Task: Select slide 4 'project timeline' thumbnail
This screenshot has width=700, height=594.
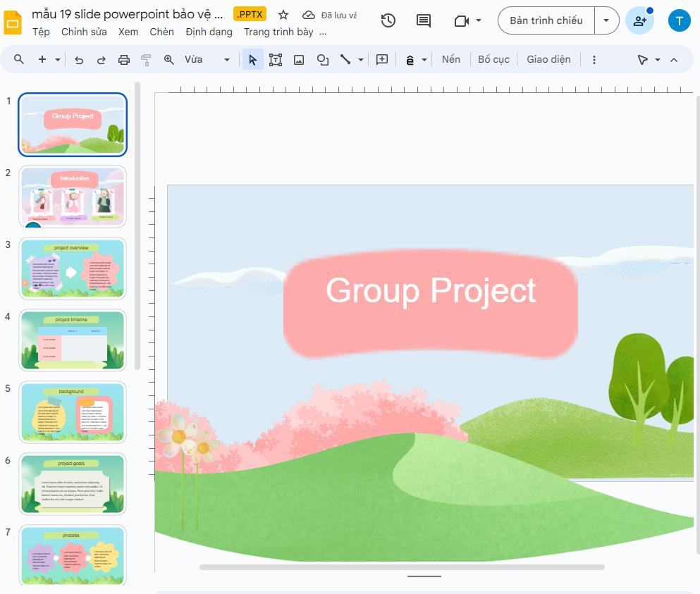Action: click(x=72, y=340)
